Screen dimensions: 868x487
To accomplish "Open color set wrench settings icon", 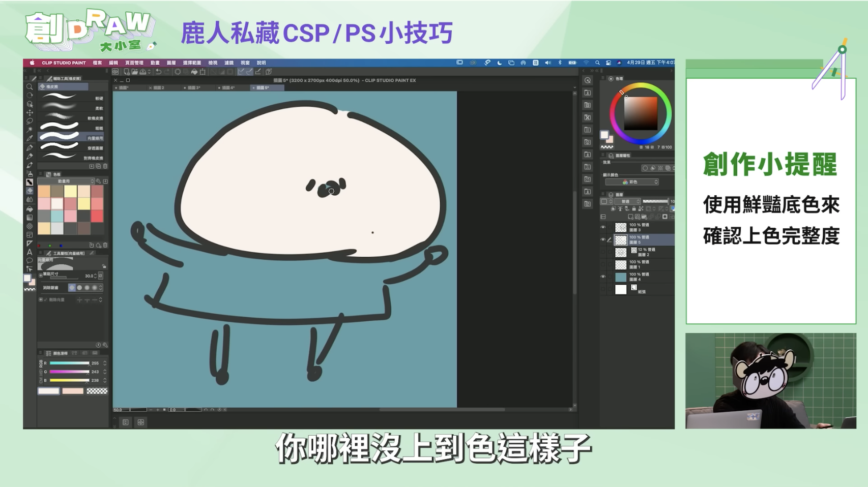I will pos(99,181).
